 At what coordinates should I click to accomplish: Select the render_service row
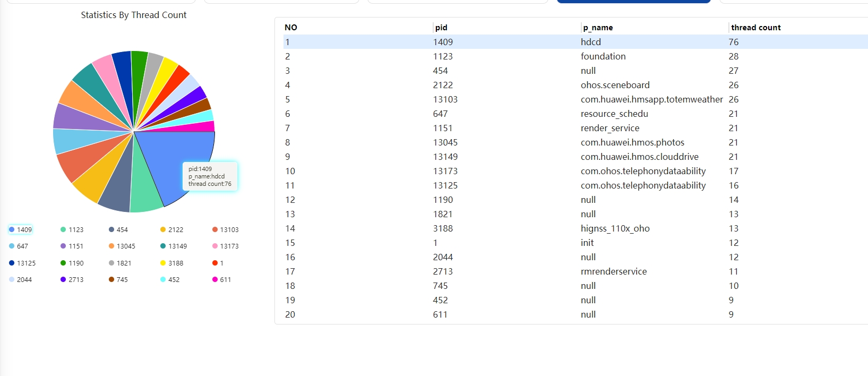coord(575,128)
